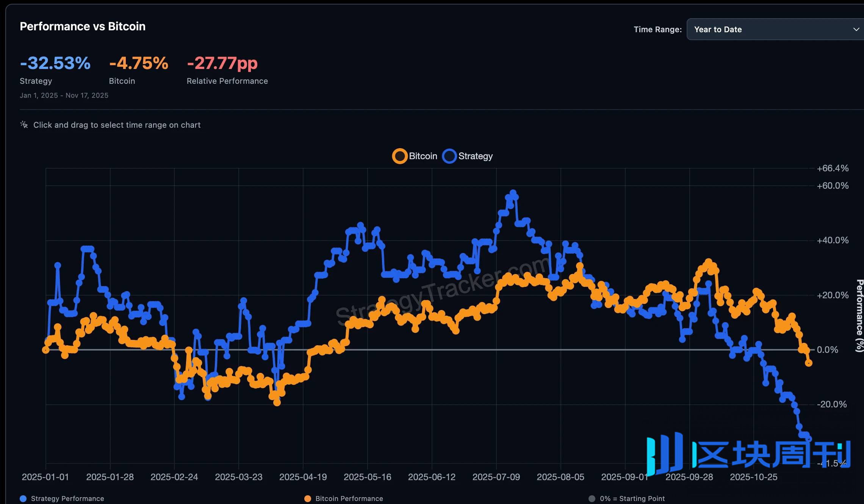Click the -4.75% Bitcoin value
This screenshot has width=864, height=504.
[x=138, y=63]
